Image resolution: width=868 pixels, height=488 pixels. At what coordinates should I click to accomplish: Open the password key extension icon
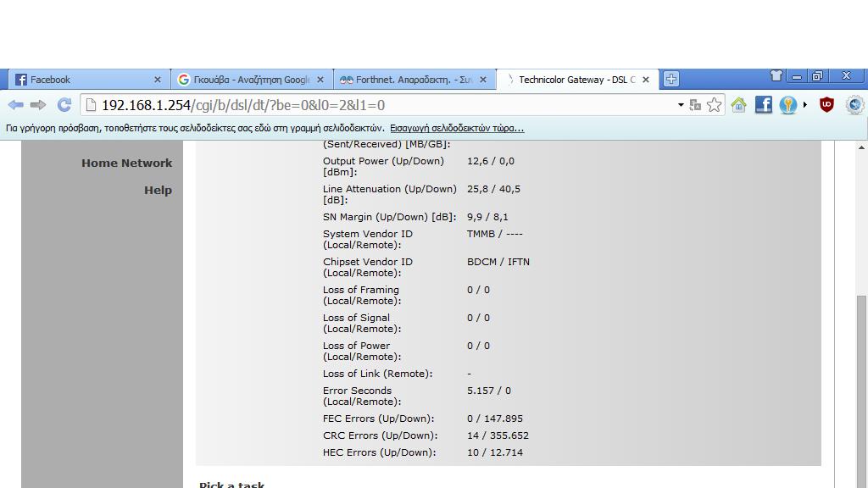tap(787, 104)
